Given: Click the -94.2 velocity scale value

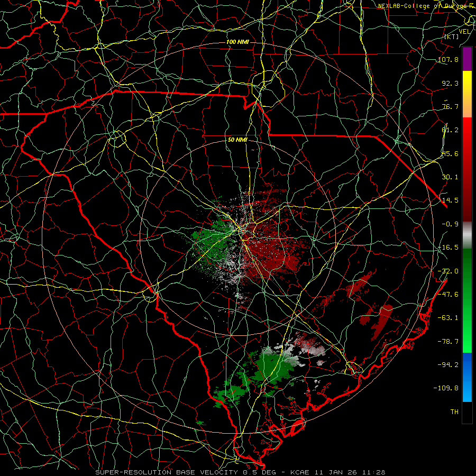Looking at the screenshot, I should point(448,365).
